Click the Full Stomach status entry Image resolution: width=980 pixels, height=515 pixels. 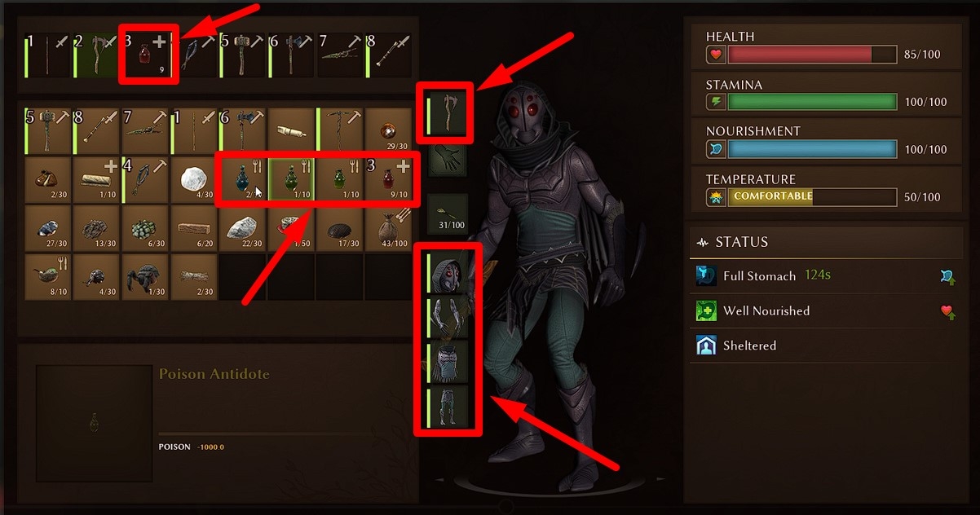[x=825, y=276]
